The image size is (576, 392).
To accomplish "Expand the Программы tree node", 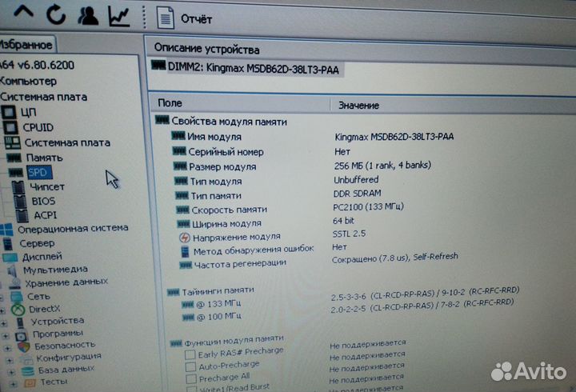I will pos(6,336).
